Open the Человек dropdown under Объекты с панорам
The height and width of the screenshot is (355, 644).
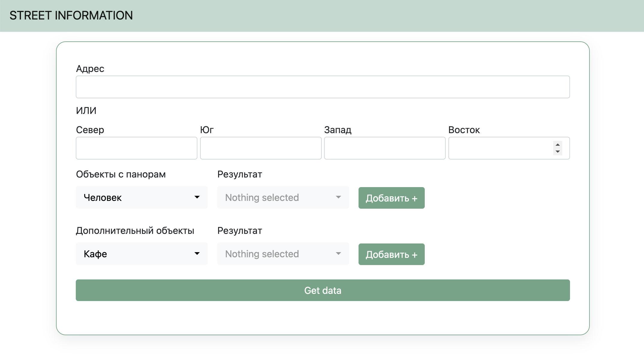point(141,197)
